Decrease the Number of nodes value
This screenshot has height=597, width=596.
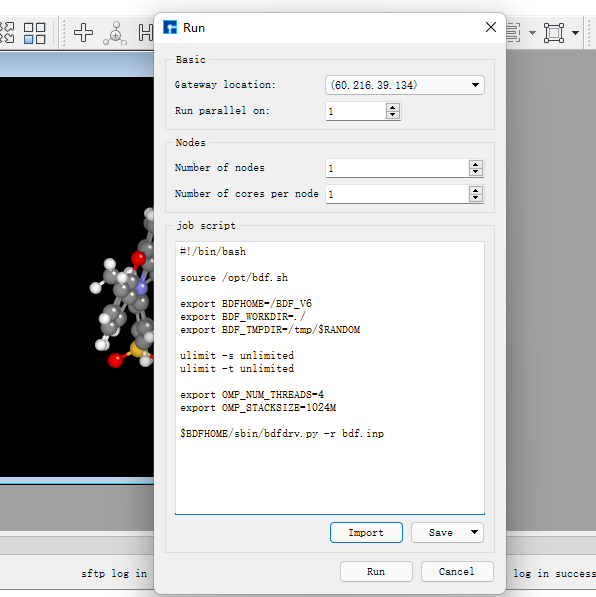point(476,172)
